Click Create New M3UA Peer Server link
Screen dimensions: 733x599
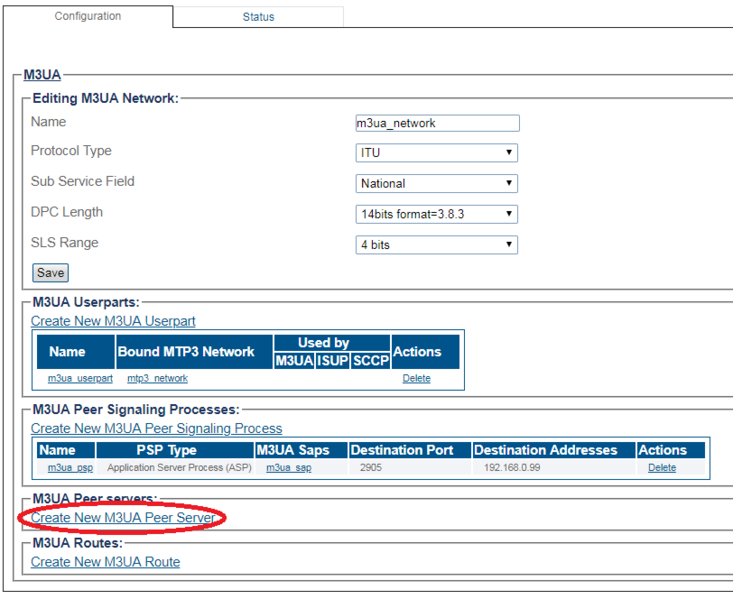123,518
